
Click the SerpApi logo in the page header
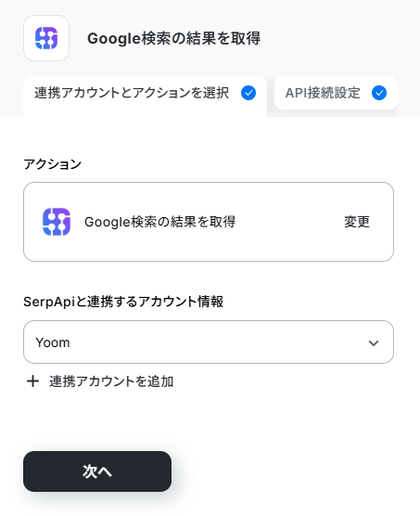click(x=46, y=38)
